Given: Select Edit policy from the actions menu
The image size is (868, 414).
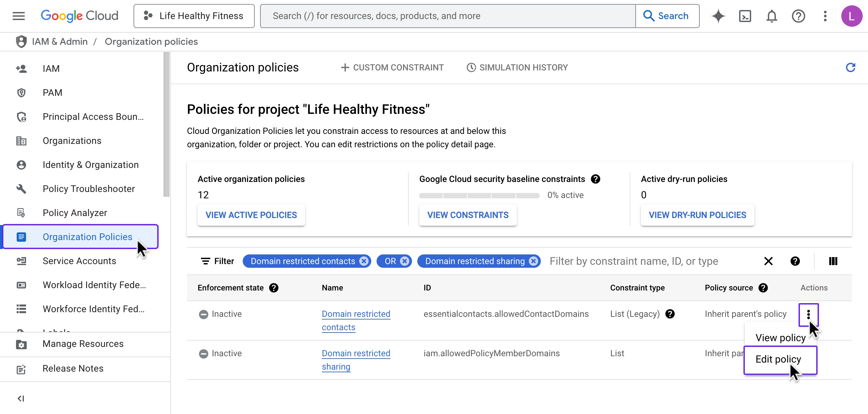Looking at the screenshot, I should (x=778, y=359).
